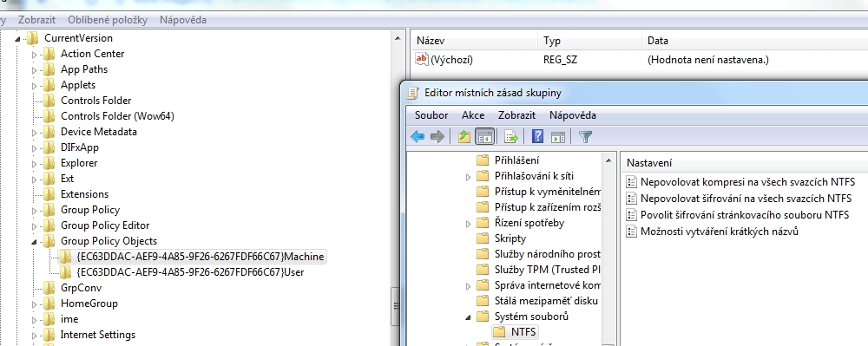Click folder icon of Stálá mezipaměť disku
868x346 pixels.
point(483,301)
